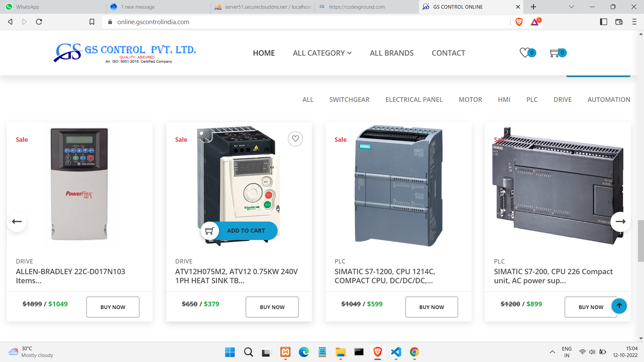Open Brave Rewards triangle icon
Screen dimensions: 644x362
(536, 22)
